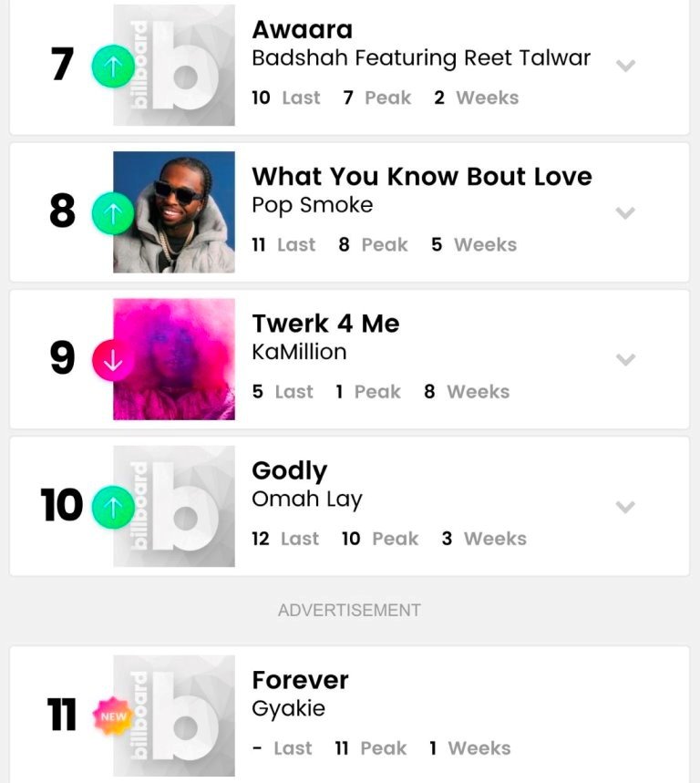
Task: Open Pop Smoke's album cover photo
Action: (x=174, y=212)
